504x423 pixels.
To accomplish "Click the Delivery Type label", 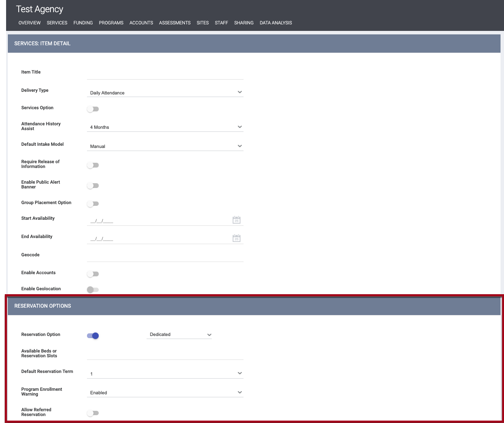I will pyautogui.click(x=35, y=91).
